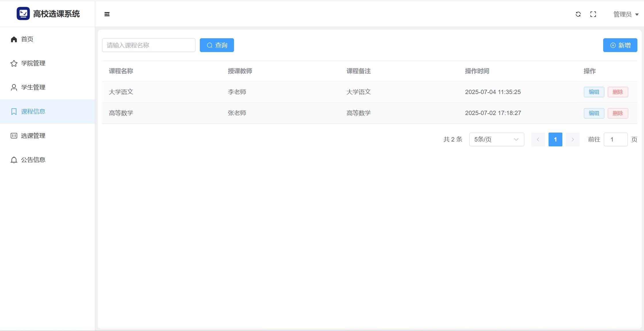This screenshot has height=331, width=644.
Task: Click the bell icon for 公告信息
Action: pyautogui.click(x=14, y=160)
